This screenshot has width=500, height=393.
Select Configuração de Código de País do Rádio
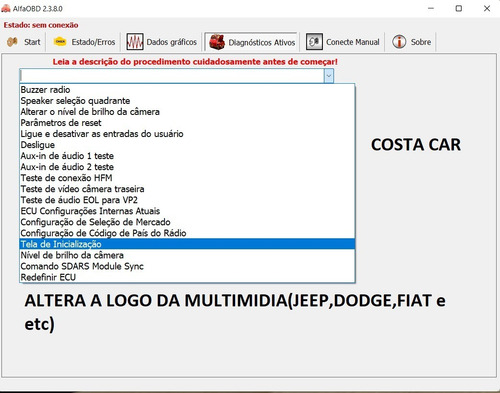[187, 233]
